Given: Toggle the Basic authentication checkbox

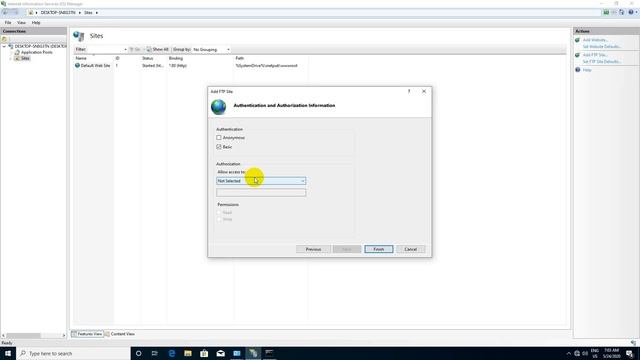Looking at the screenshot, I should pyautogui.click(x=219, y=147).
